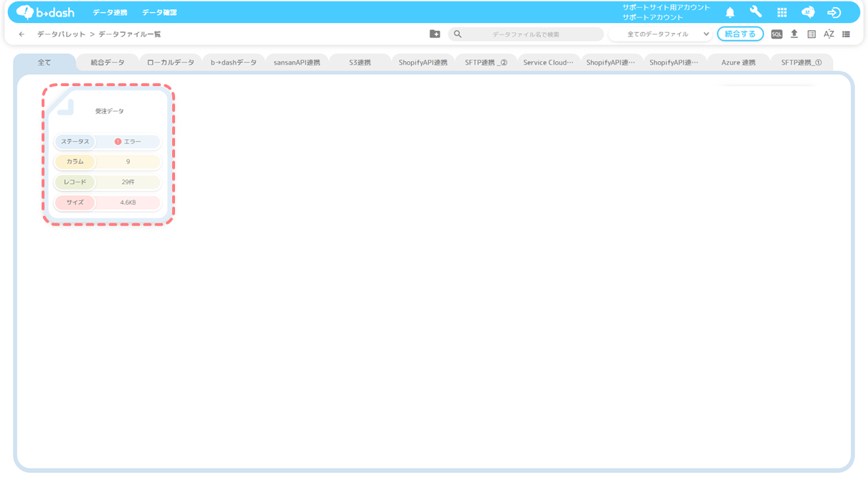The width and height of the screenshot is (868, 488).
Task: Click the データファイル一覧 breadcrumb
Action: point(130,34)
